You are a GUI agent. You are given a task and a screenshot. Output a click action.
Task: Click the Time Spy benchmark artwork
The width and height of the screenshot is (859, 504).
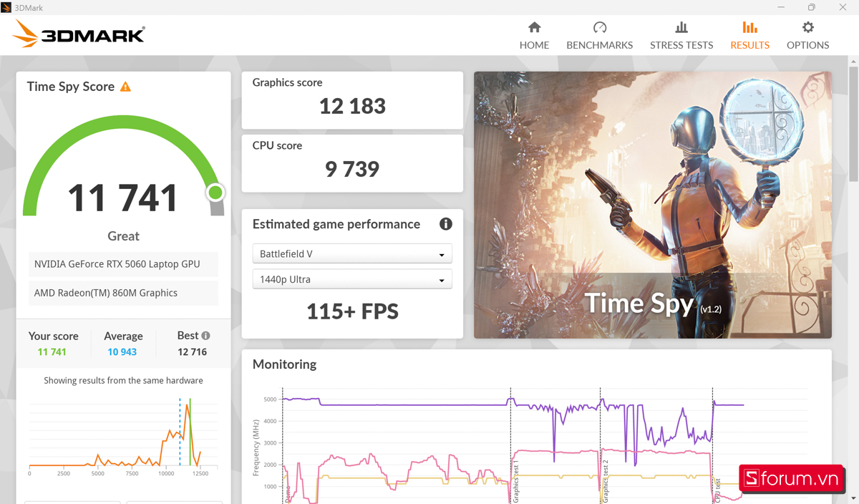653,205
